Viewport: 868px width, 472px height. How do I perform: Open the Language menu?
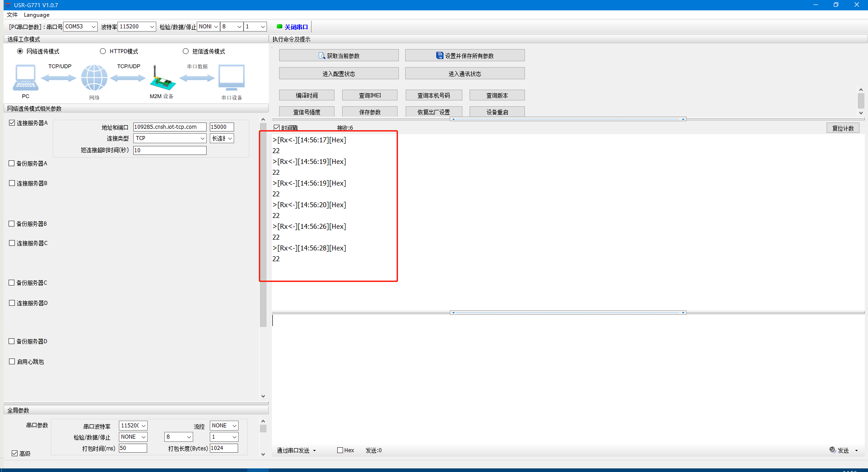[36, 15]
